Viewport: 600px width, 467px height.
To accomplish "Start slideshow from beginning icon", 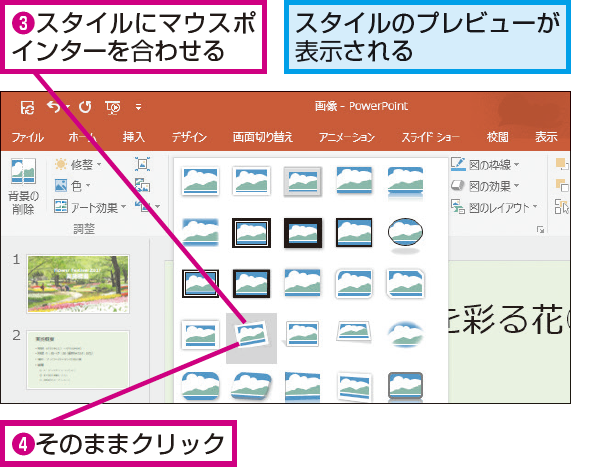I will pos(112,108).
